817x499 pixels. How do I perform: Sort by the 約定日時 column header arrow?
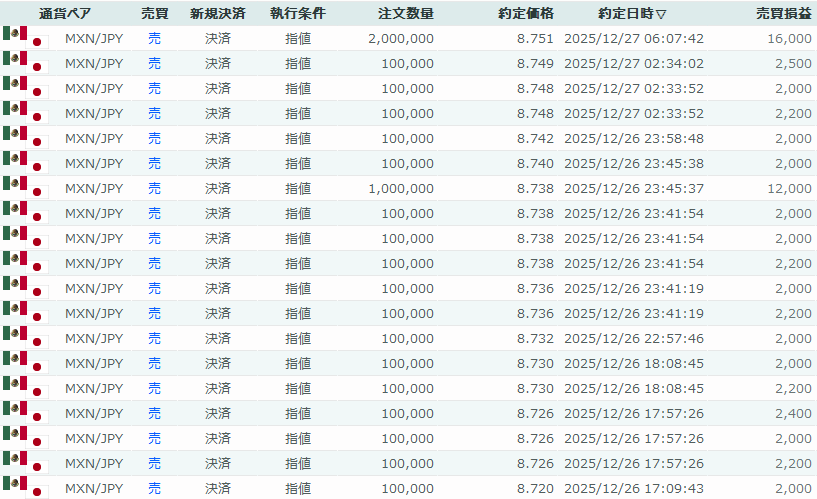pos(661,14)
